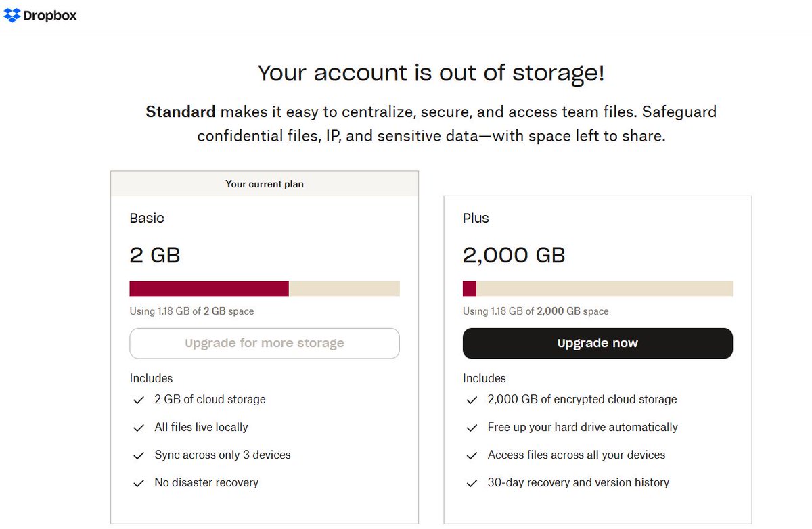
Task: Click the Dropbox logo icon
Action: [x=12, y=15]
